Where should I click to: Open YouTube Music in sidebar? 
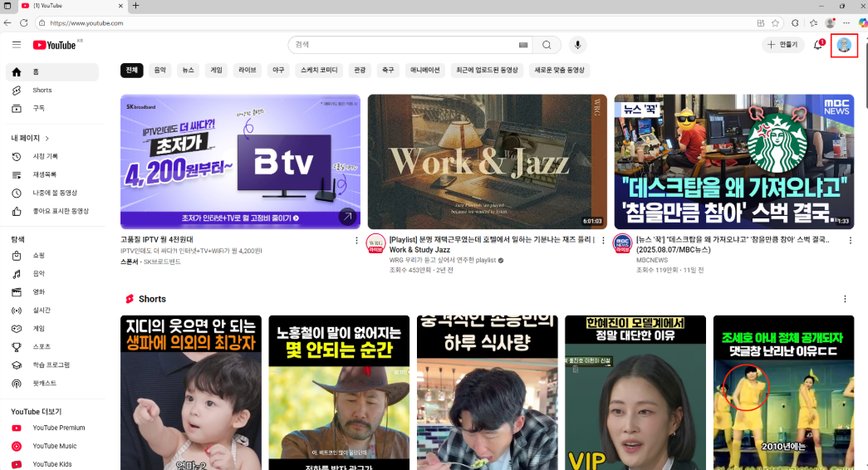(54, 446)
